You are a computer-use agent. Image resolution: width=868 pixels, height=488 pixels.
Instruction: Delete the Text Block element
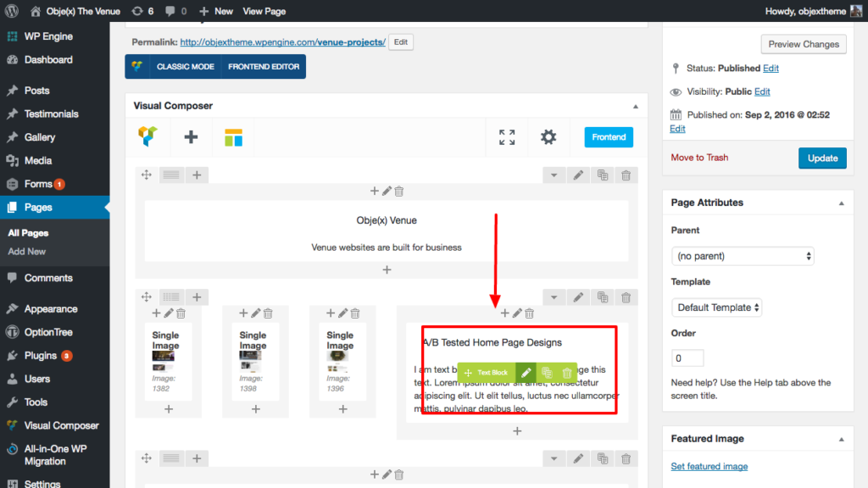pos(567,373)
